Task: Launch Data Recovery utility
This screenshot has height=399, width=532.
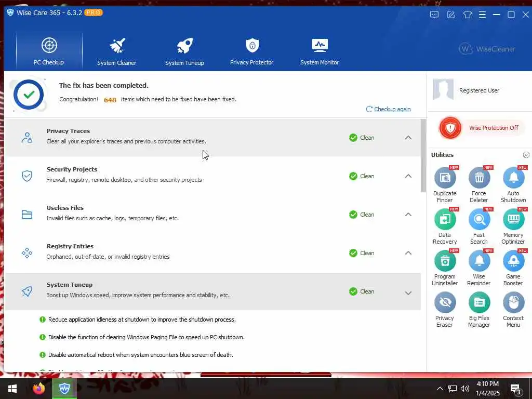Action: pos(445,227)
